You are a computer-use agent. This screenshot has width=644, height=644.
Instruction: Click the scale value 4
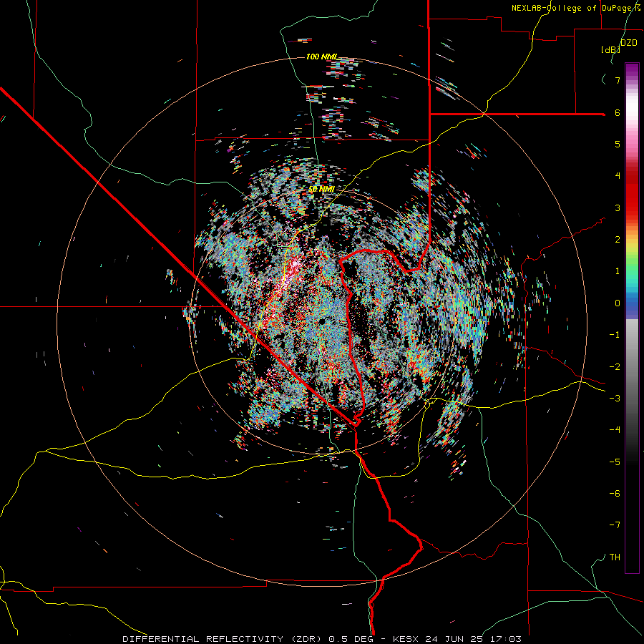point(618,176)
